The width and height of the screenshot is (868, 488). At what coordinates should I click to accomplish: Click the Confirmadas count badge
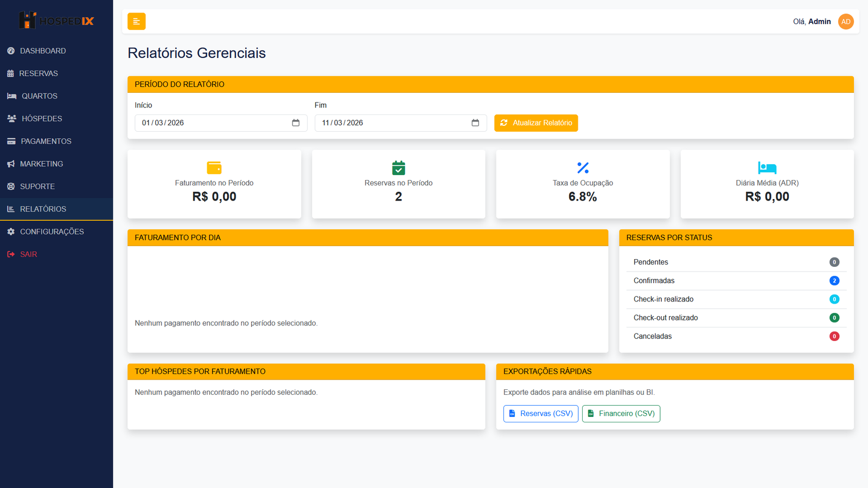(834, 280)
